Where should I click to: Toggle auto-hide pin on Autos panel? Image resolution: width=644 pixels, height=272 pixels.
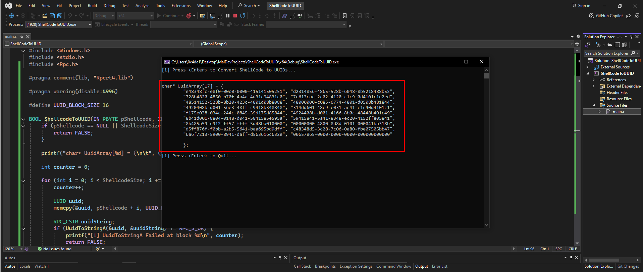[280, 258]
